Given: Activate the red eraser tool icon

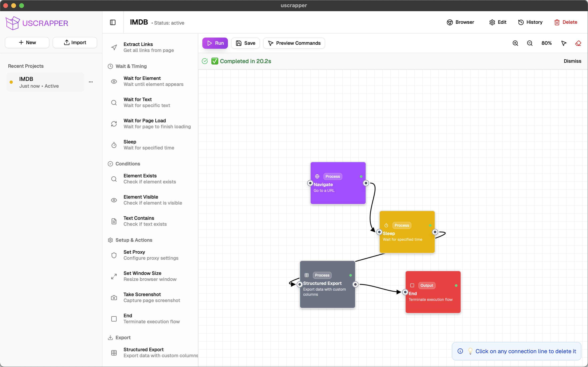Looking at the screenshot, I should point(578,43).
